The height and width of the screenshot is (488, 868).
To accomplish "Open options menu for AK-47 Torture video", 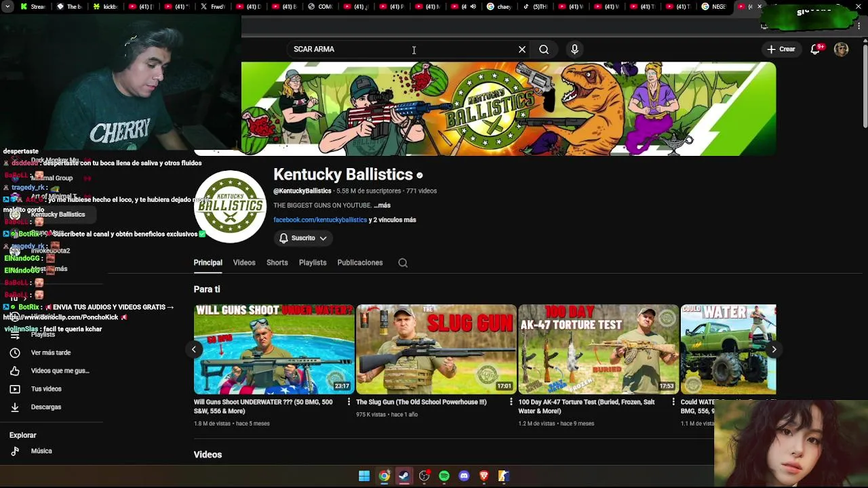I will 673,402.
